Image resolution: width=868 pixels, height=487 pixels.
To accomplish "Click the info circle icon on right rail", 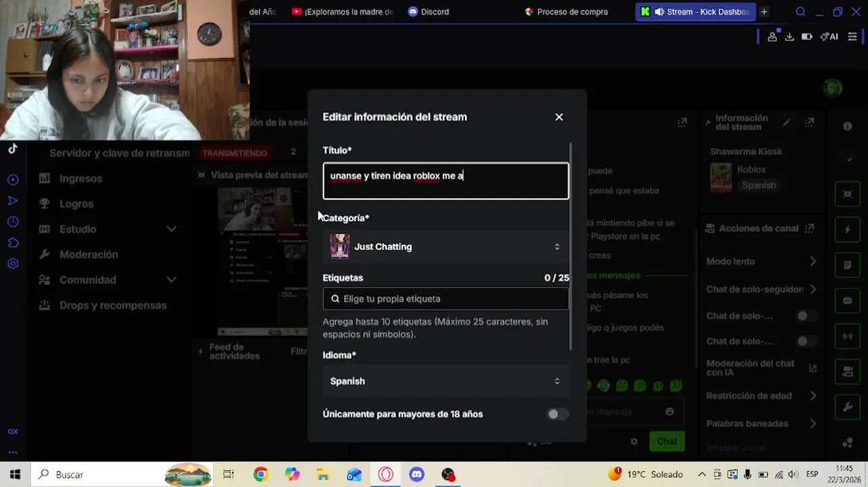I will (x=848, y=126).
